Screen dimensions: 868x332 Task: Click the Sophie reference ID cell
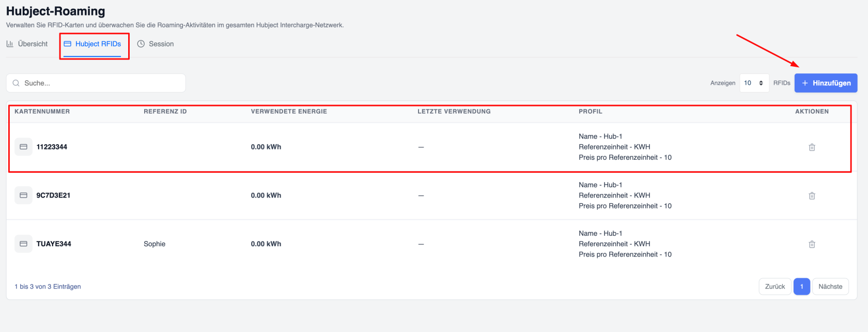pos(154,244)
